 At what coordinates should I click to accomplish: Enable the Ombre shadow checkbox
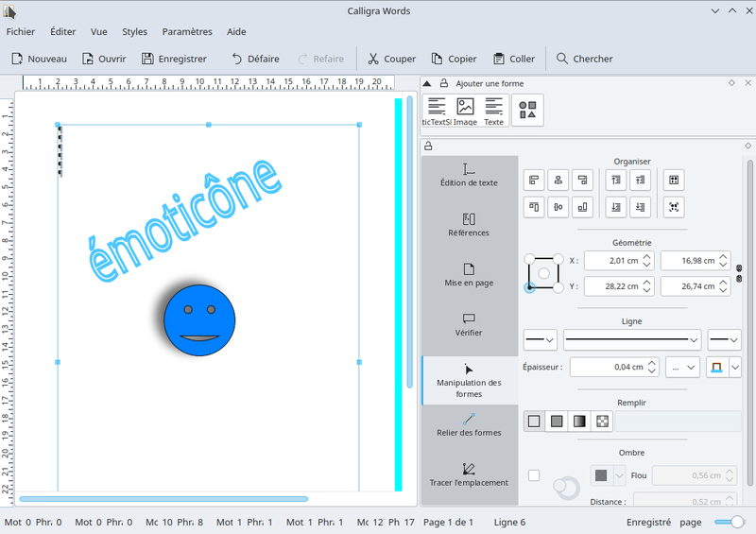pos(534,475)
